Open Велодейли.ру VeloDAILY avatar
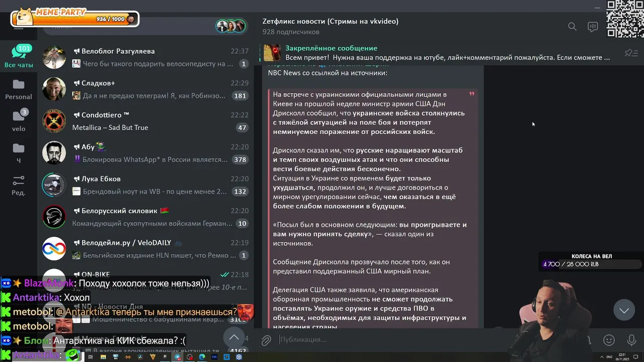The image size is (644, 362). click(54, 248)
